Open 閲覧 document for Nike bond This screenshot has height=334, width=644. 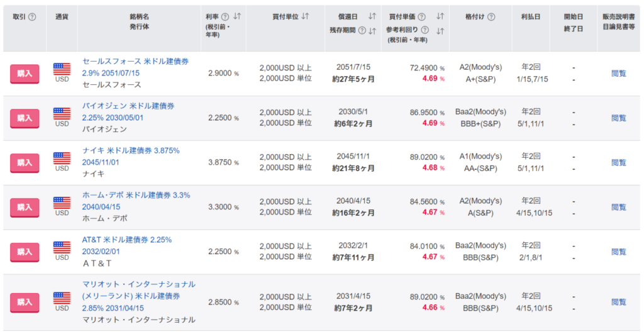coord(619,162)
